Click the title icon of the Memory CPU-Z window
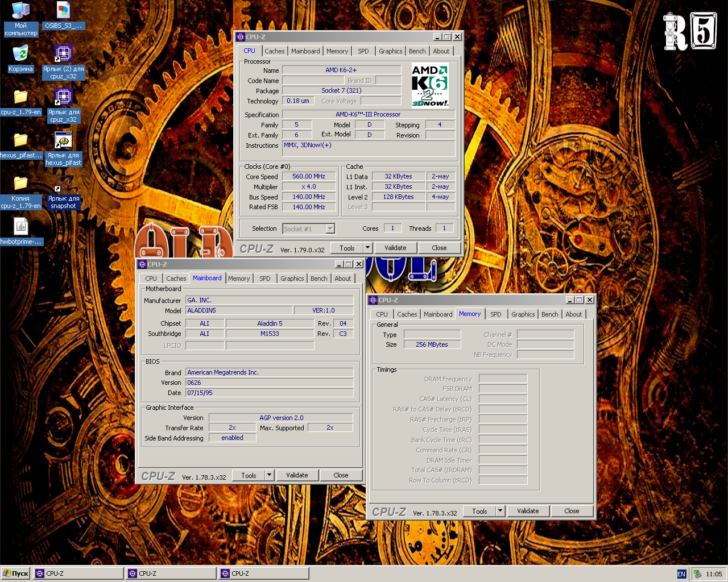The width and height of the screenshot is (728, 582). coord(373,300)
